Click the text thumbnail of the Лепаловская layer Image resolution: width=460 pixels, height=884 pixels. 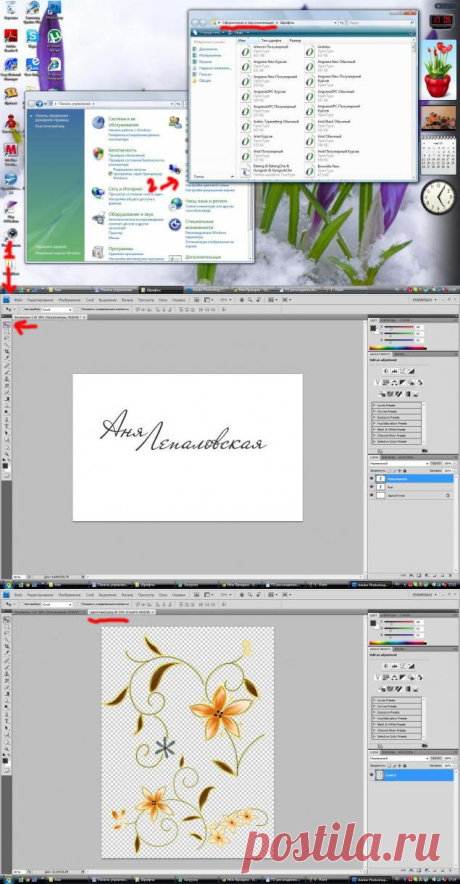381,478
